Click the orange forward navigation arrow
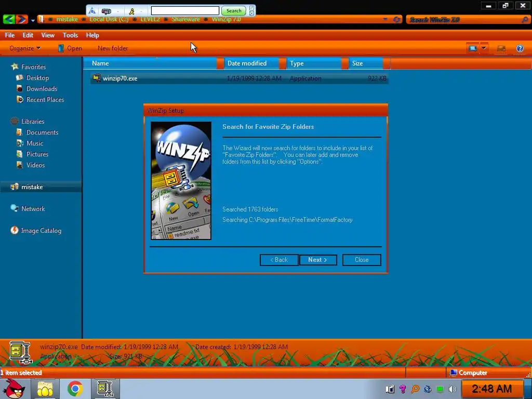The height and width of the screenshot is (399, 532). (22, 19)
